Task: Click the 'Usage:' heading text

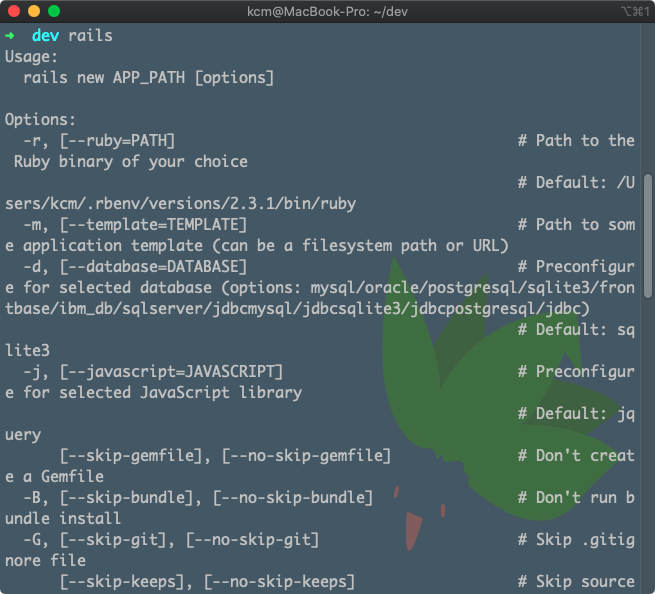Action: (31, 57)
